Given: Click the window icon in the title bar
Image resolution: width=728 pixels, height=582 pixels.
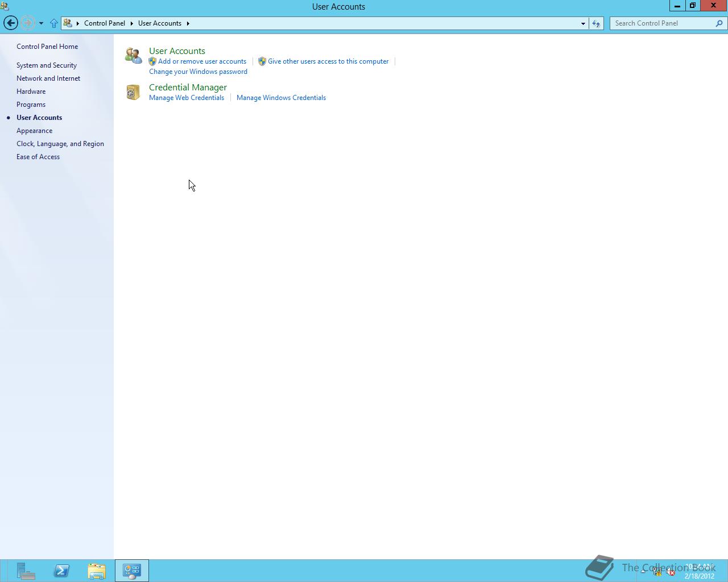Looking at the screenshot, I should (x=5, y=6).
